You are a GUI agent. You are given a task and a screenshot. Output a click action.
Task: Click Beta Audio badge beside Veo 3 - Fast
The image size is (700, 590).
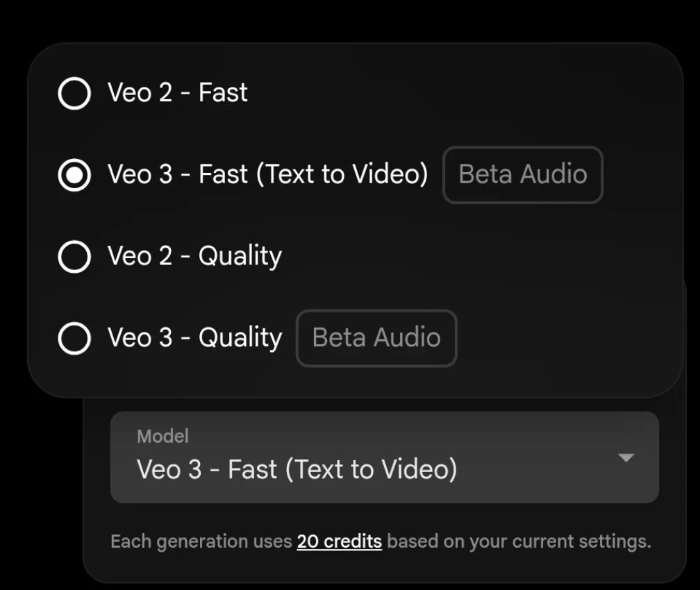[x=522, y=175]
